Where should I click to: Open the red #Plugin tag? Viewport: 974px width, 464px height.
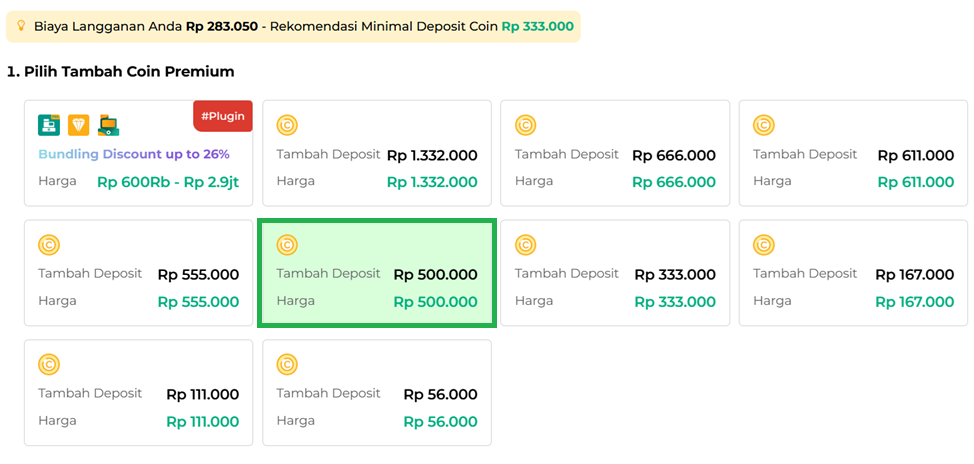222,116
